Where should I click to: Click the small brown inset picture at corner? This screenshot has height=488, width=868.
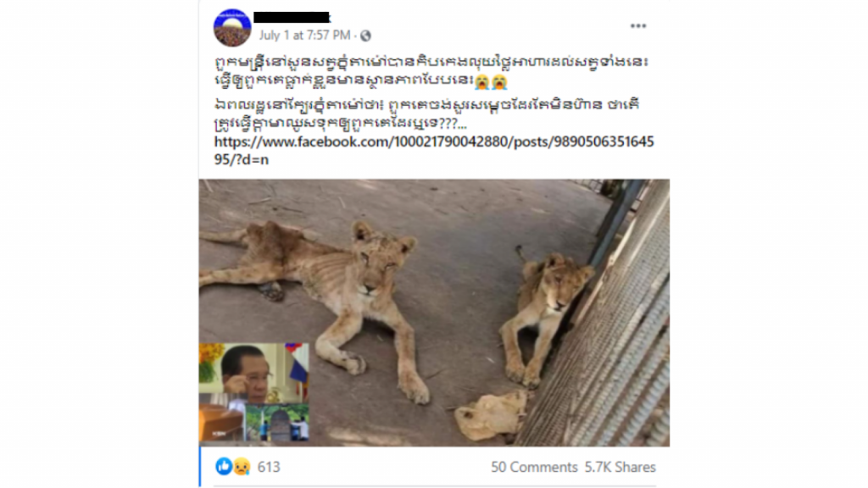click(221, 423)
